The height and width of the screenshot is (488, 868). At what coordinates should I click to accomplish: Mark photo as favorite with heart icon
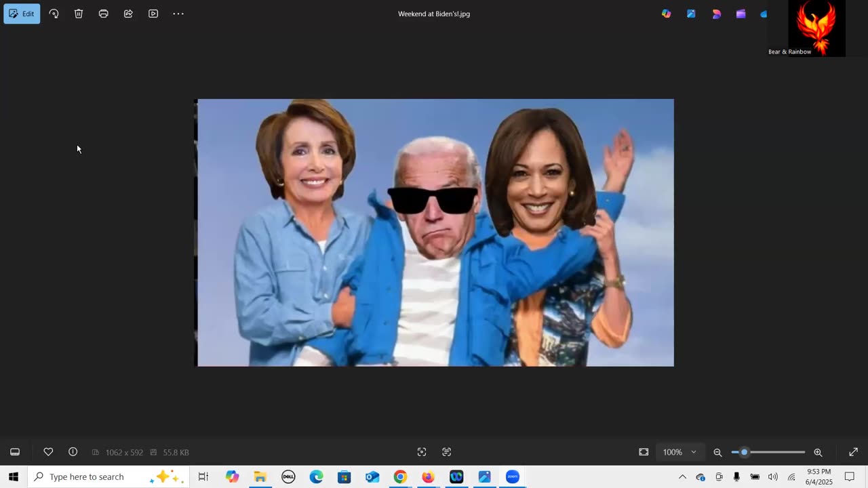point(48,452)
